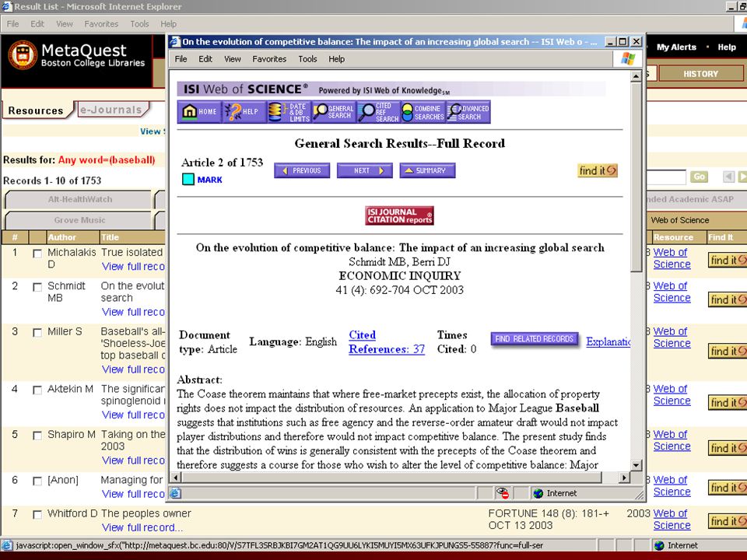Open the General Search toolbar icon
747x560 pixels.
[334, 112]
